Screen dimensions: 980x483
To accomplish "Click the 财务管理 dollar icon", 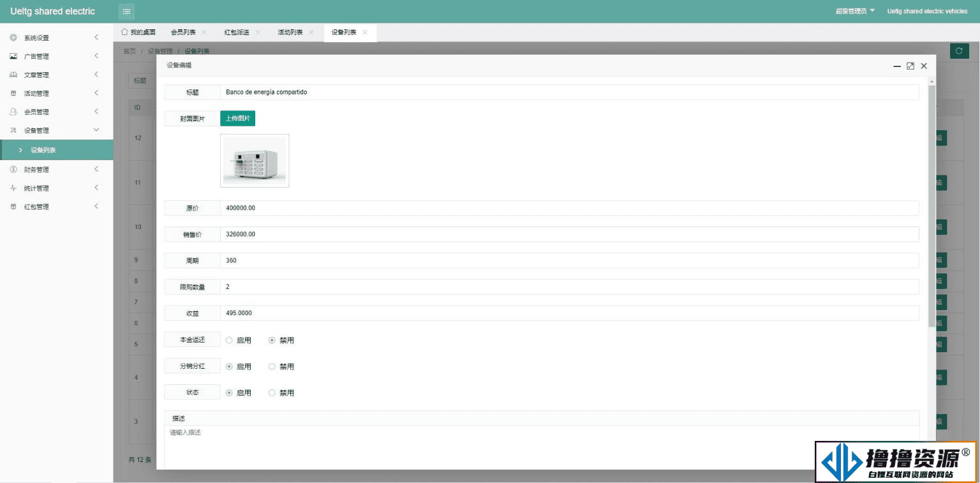I will point(13,170).
